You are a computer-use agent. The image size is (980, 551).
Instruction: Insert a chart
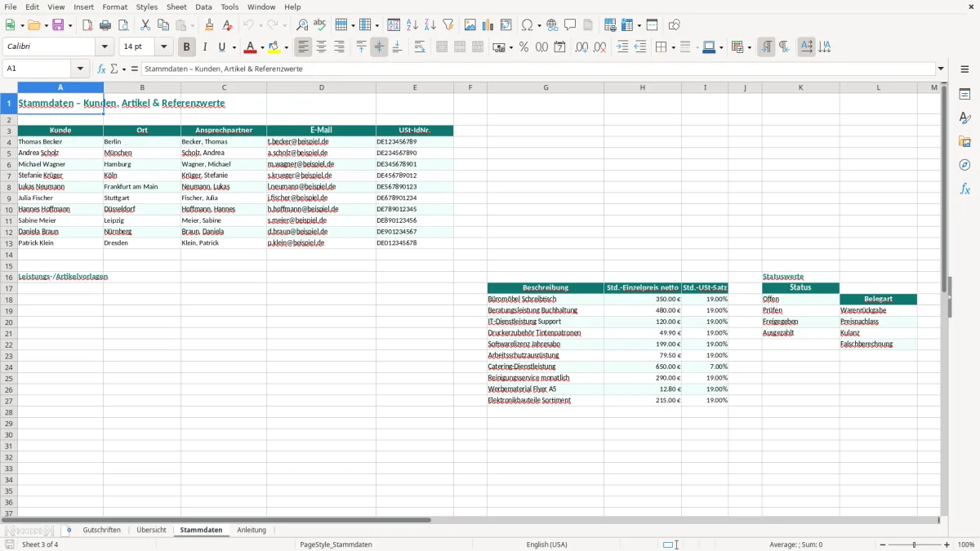pos(488,25)
